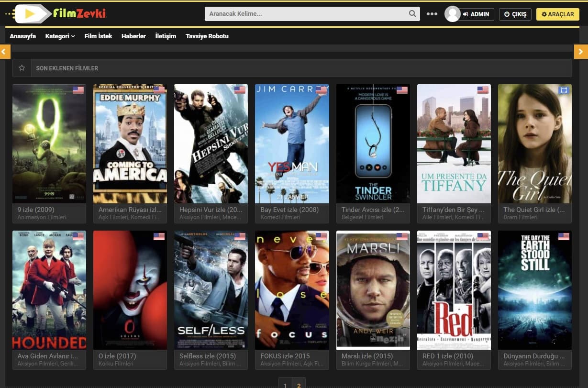The width and height of the screenshot is (588, 388).
Task: Click the user avatar picture
Action: (x=452, y=14)
